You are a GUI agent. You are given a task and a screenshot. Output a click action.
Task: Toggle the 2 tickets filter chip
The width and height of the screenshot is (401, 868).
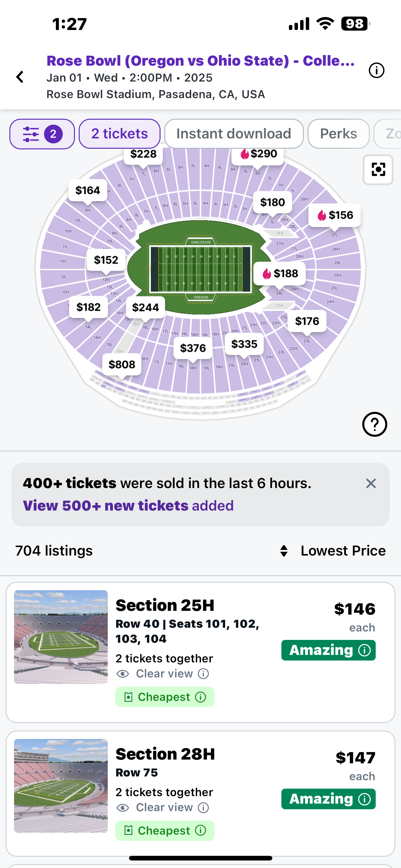click(120, 134)
